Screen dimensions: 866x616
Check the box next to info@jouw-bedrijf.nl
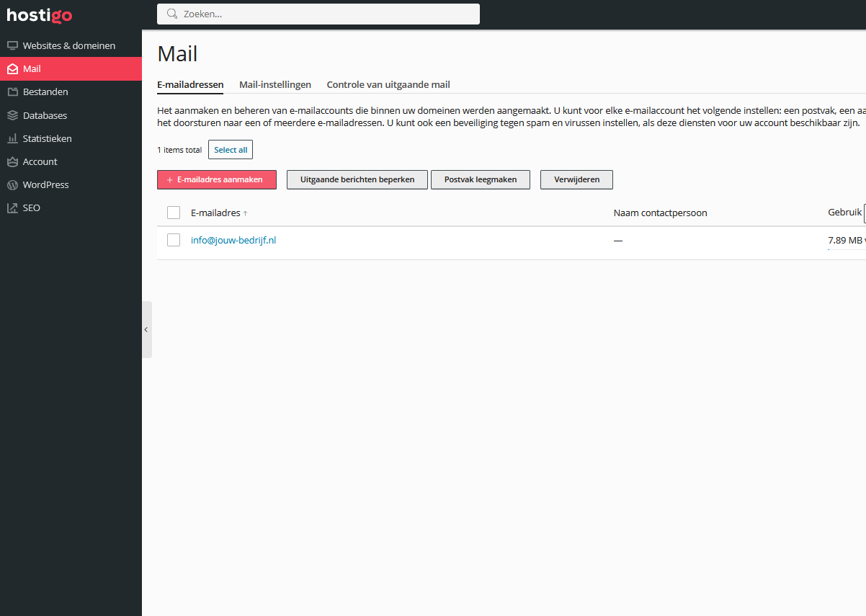tap(174, 240)
